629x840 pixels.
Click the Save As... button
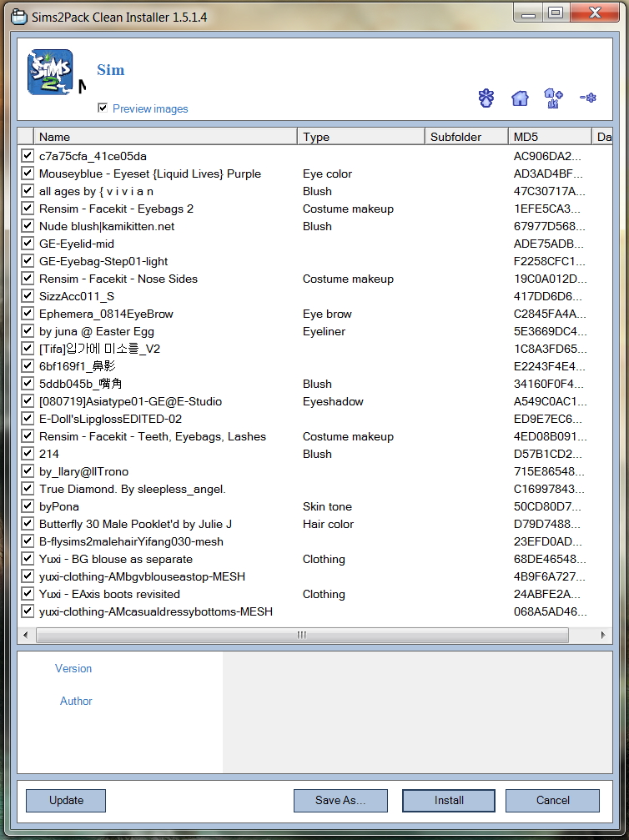(x=340, y=800)
